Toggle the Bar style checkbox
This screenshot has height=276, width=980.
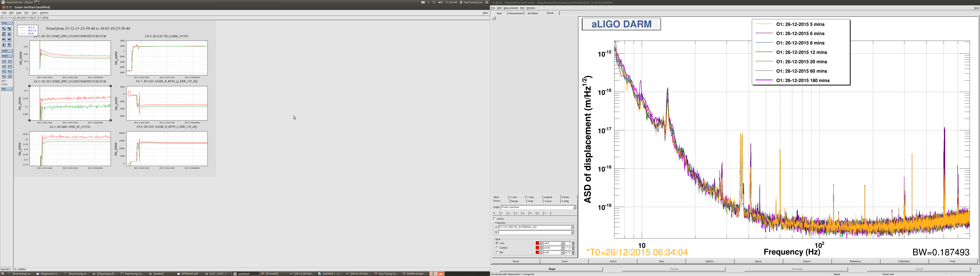click(497, 252)
